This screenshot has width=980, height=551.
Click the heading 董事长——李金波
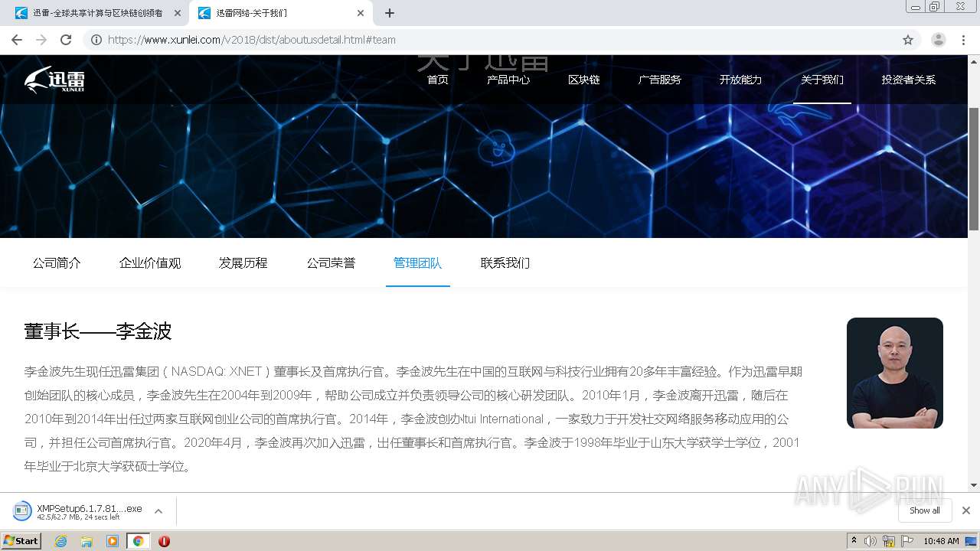98,331
